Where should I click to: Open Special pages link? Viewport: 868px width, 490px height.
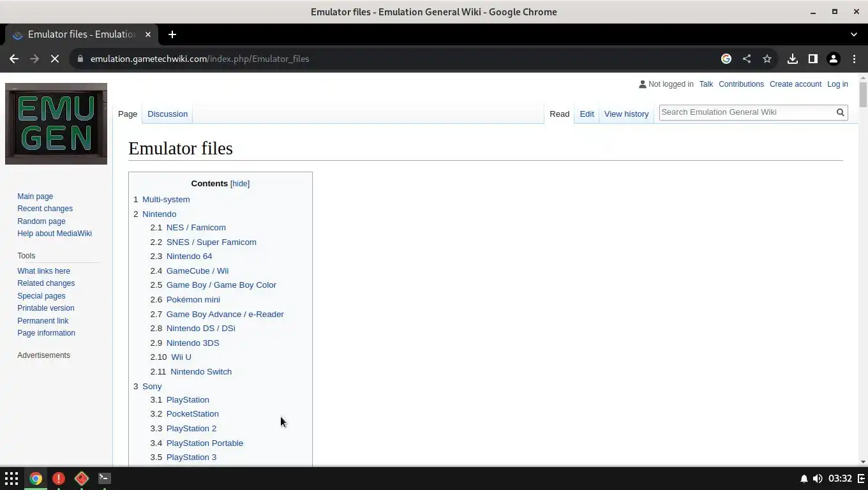coord(41,296)
